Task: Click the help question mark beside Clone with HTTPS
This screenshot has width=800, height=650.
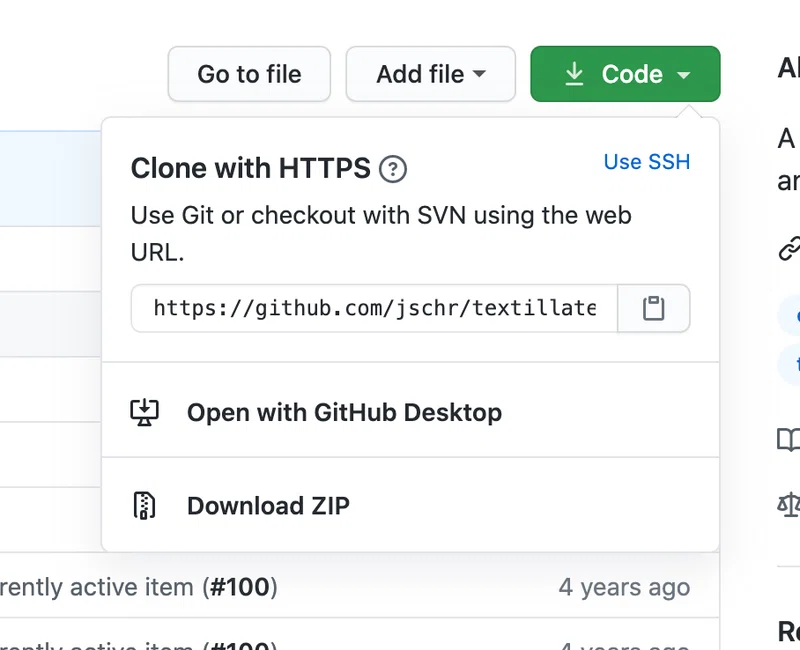Action: [393, 169]
